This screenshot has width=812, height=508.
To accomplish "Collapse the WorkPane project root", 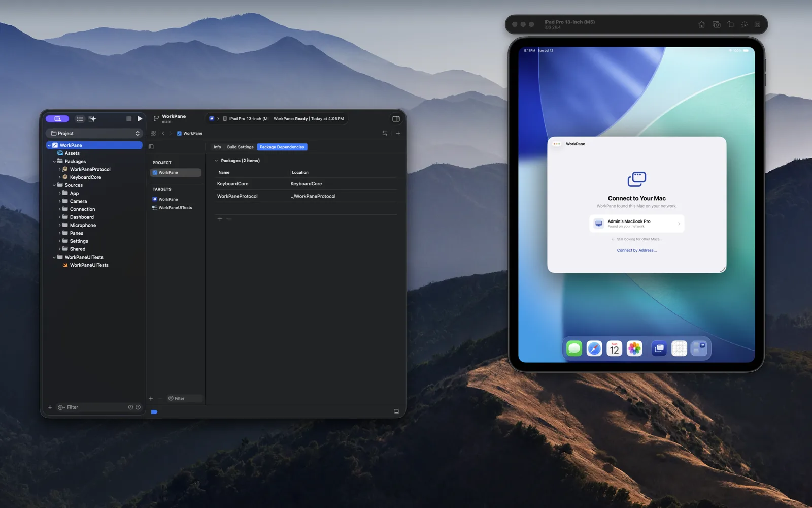I will pos(49,145).
